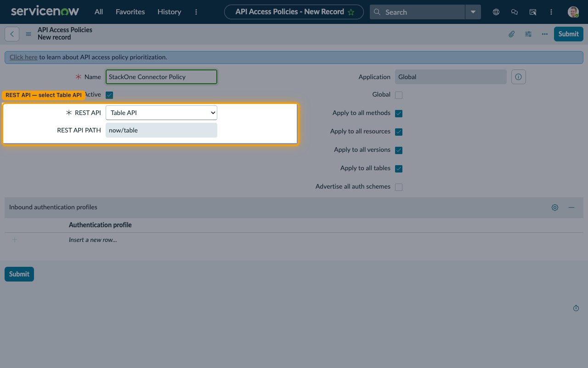Open the REST API dropdown showing Table API
The height and width of the screenshot is (368, 588).
pos(161,113)
